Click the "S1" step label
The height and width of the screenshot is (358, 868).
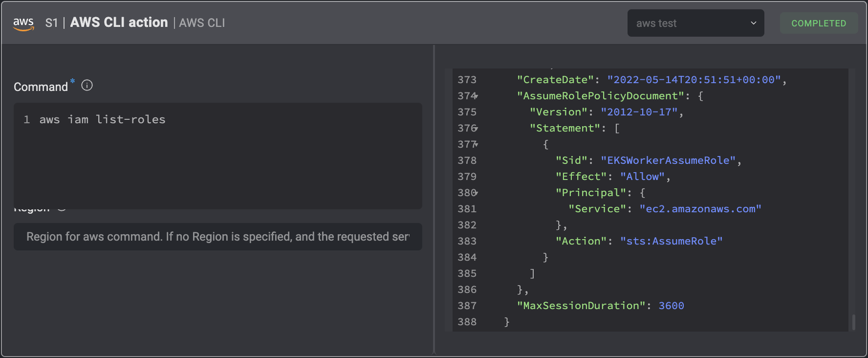pyautogui.click(x=51, y=23)
